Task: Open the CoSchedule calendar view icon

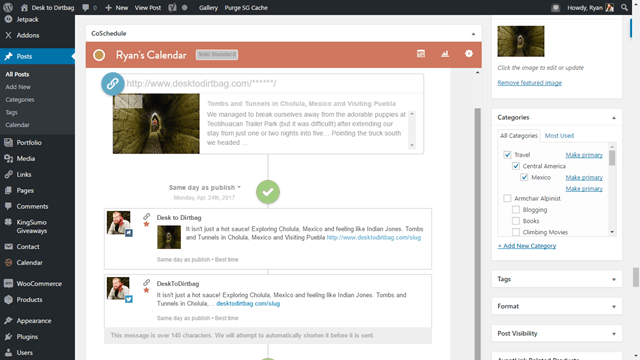Action: tap(421, 54)
